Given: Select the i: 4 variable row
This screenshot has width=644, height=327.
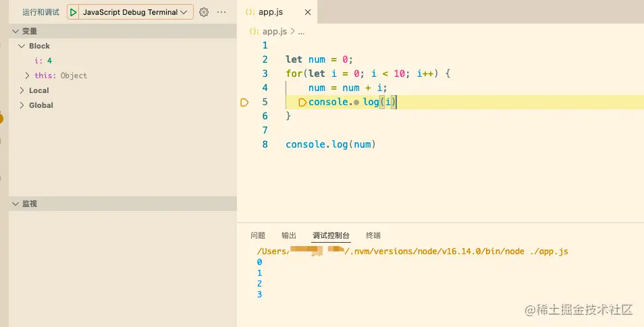Looking at the screenshot, I should pos(44,61).
